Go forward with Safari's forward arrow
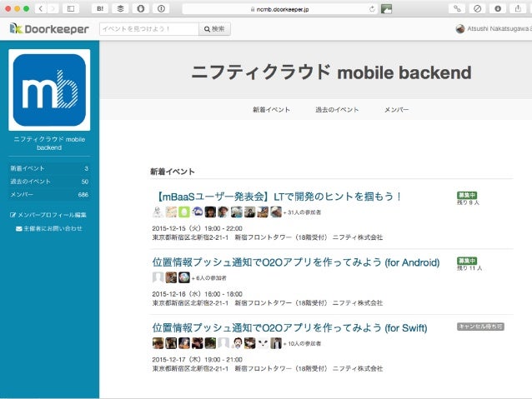The width and height of the screenshot is (532, 399). pyautogui.click(x=53, y=9)
